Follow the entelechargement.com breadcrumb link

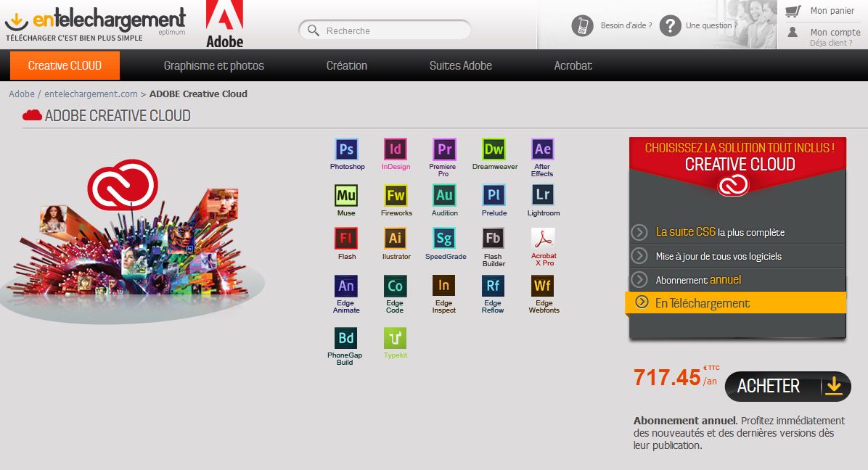point(91,94)
